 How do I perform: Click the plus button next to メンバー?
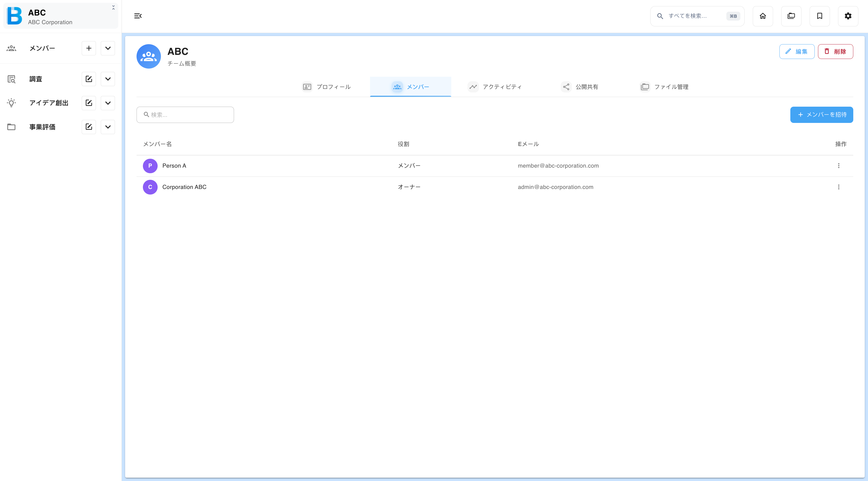(x=89, y=48)
